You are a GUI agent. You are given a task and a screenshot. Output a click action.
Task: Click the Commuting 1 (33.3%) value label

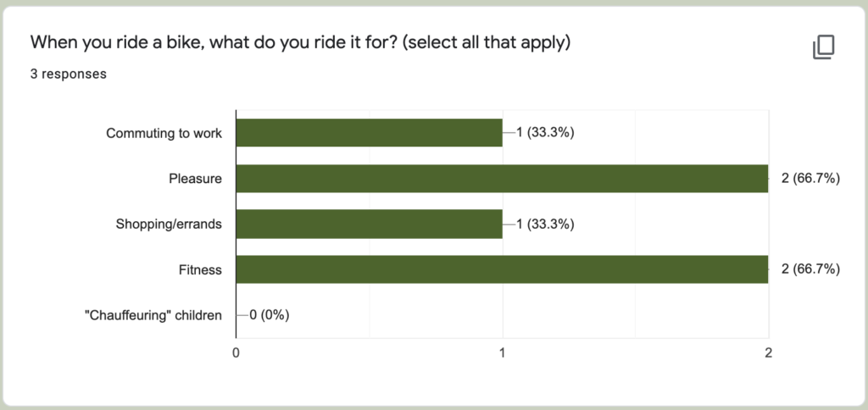point(546,133)
